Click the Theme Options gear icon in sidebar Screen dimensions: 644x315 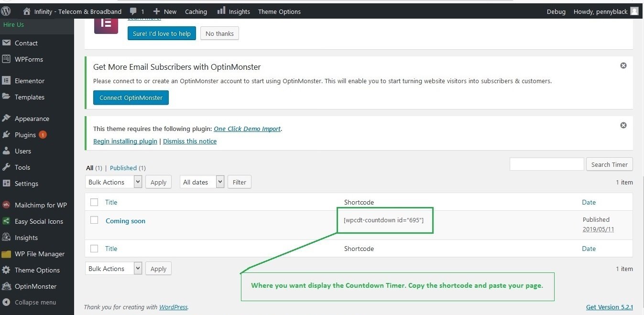6,270
